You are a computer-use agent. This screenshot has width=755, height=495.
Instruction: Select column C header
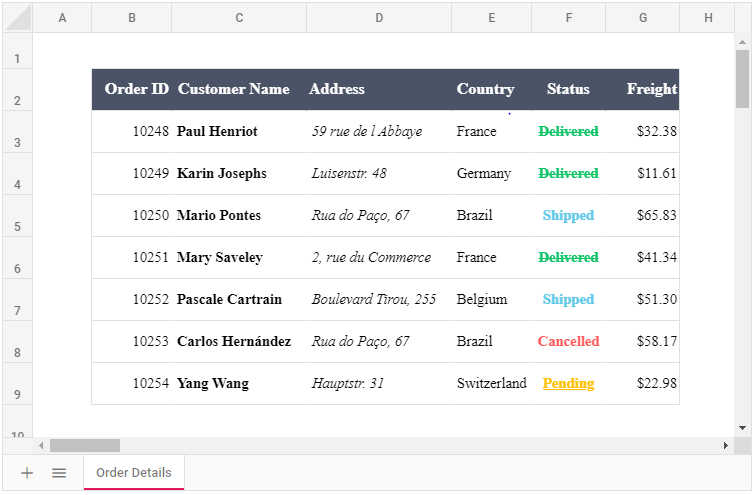[x=239, y=17]
